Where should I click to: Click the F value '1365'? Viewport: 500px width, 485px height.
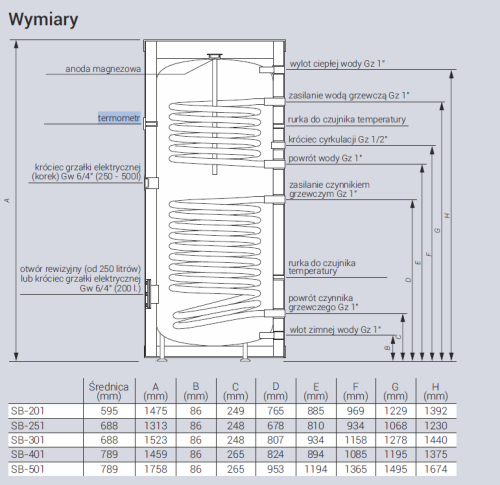coord(356,469)
